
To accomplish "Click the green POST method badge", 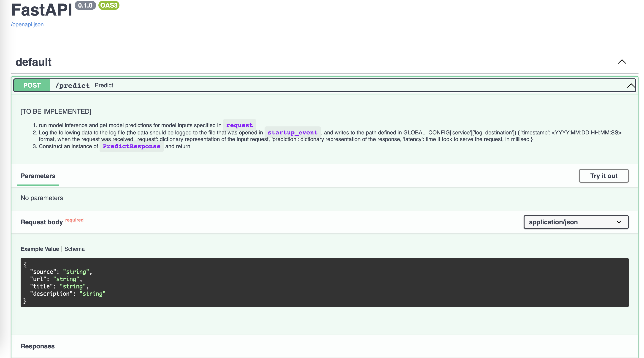I will (x=32, y=85).
